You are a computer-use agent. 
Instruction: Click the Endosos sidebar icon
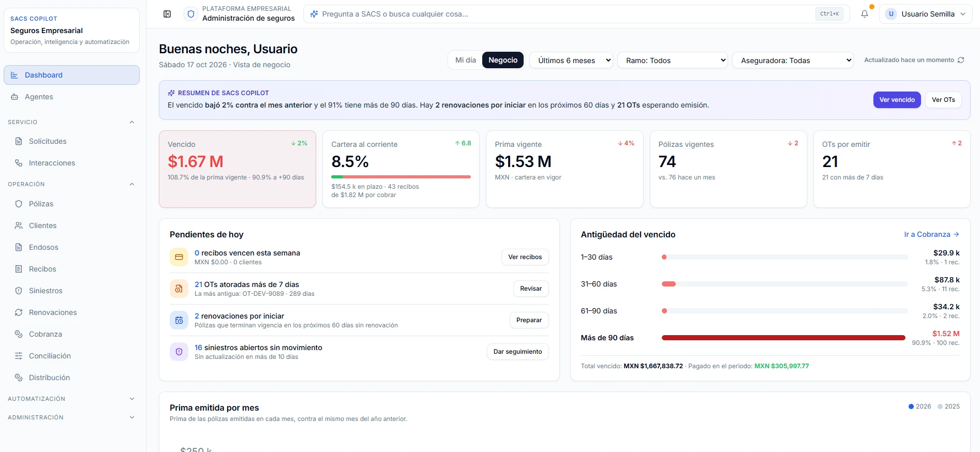(x=19, y=247)
